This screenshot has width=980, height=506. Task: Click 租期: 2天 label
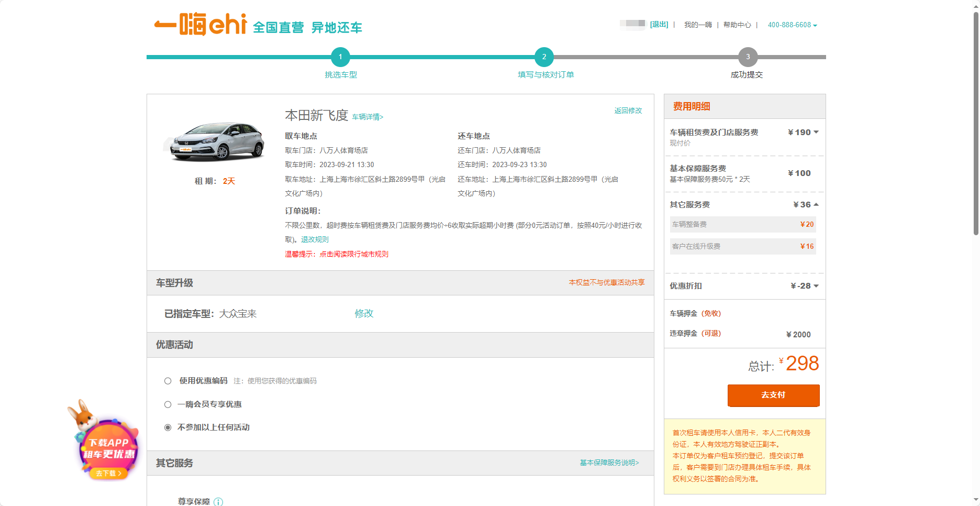(215, 181)
